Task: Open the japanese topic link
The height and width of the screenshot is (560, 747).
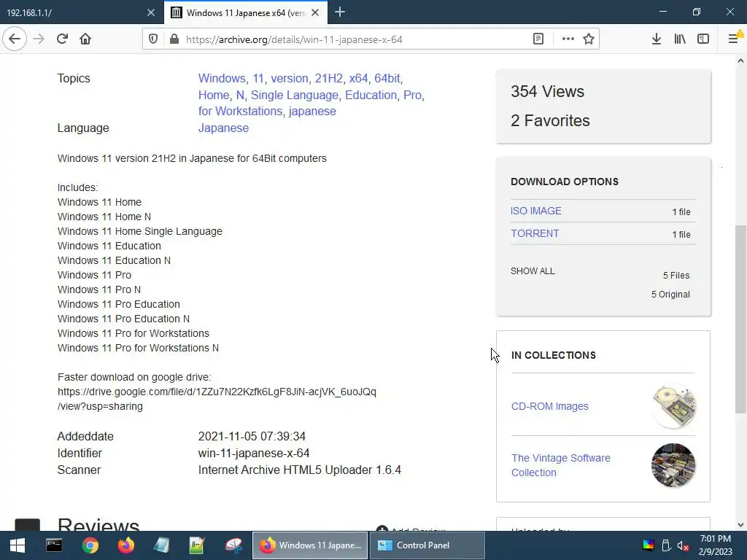Action: pyautogui.click(x=312, y=111)
